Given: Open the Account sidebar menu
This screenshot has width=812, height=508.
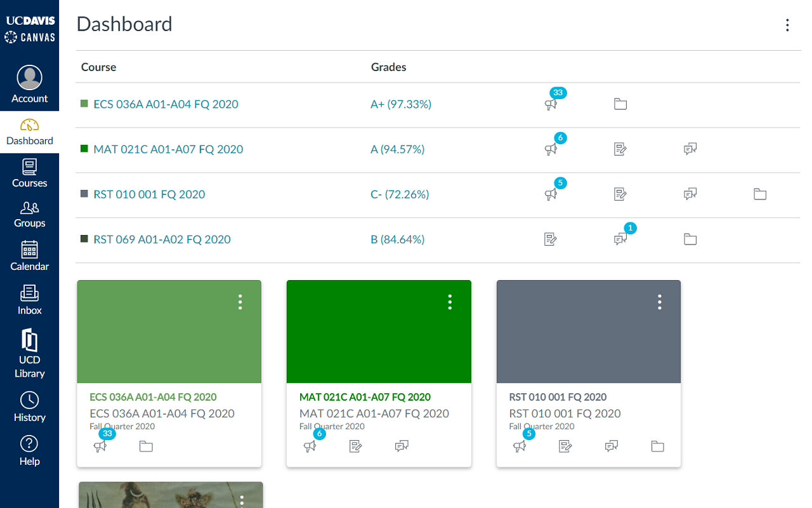Looking at the screenshot, I should (x=29, y=84).
